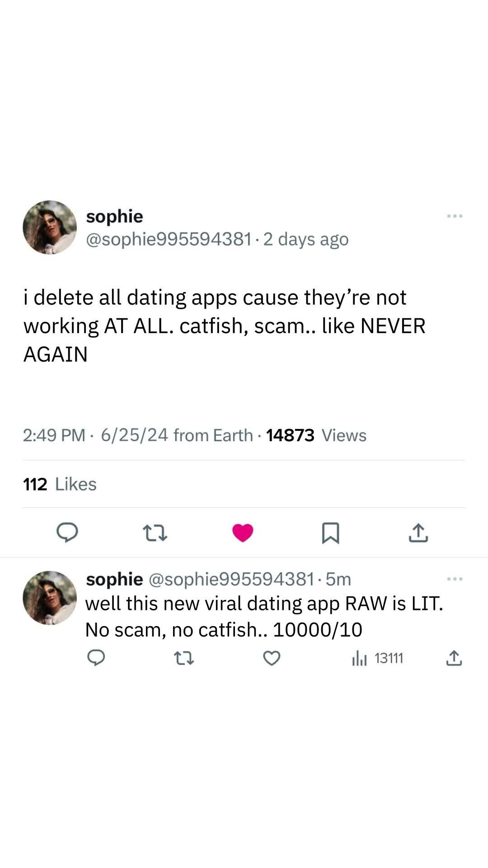Image resolution: width=488 pixels, height=868 pixels.
Task: View the 112 Likes list
Action: point(60,484)
